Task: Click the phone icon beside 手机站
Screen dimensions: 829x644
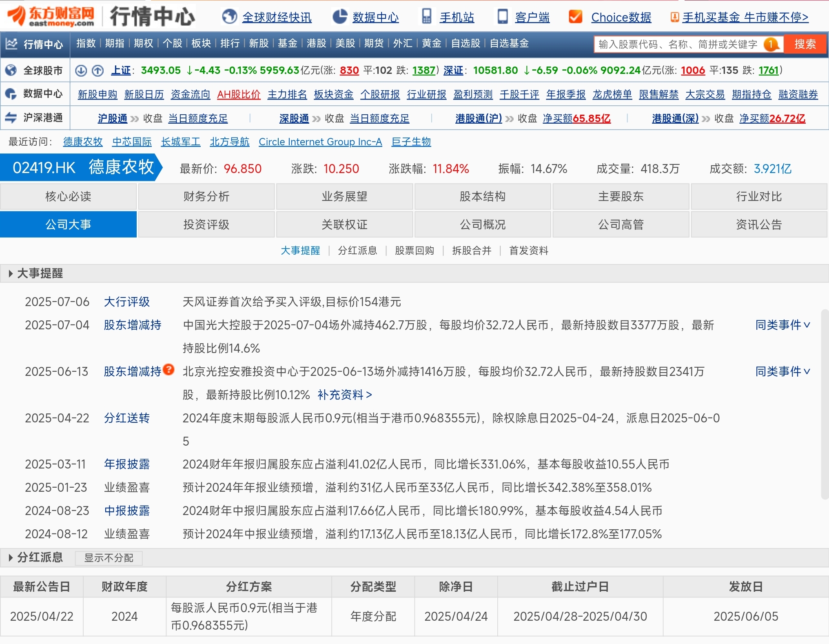Action: pos(427,17)
